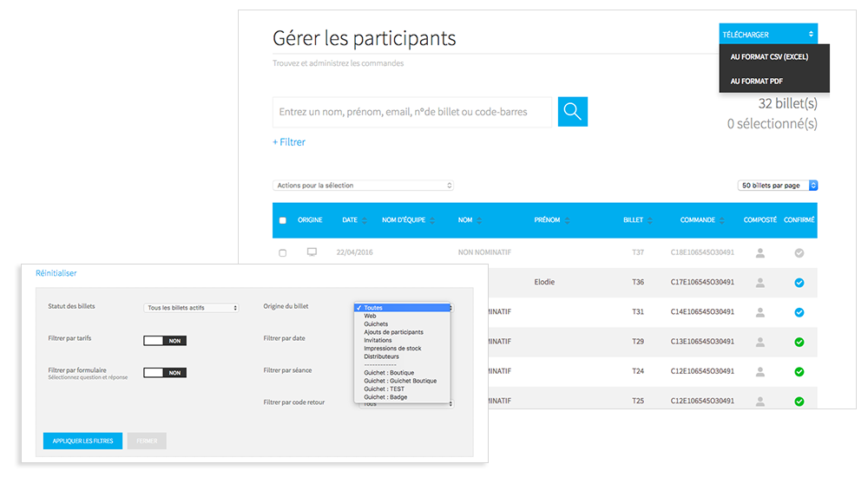Viewport: 868px width, 477px height.
Task: Click green confirmé check icon in T25 row
Action: point(799,402)
